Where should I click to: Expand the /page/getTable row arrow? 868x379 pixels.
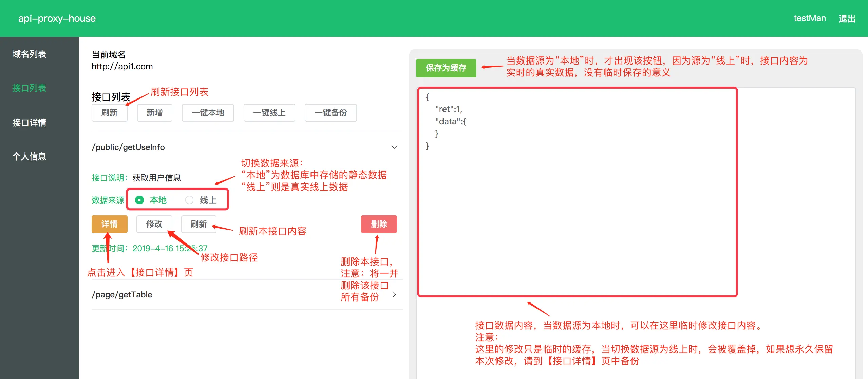(x=394, y=294)
